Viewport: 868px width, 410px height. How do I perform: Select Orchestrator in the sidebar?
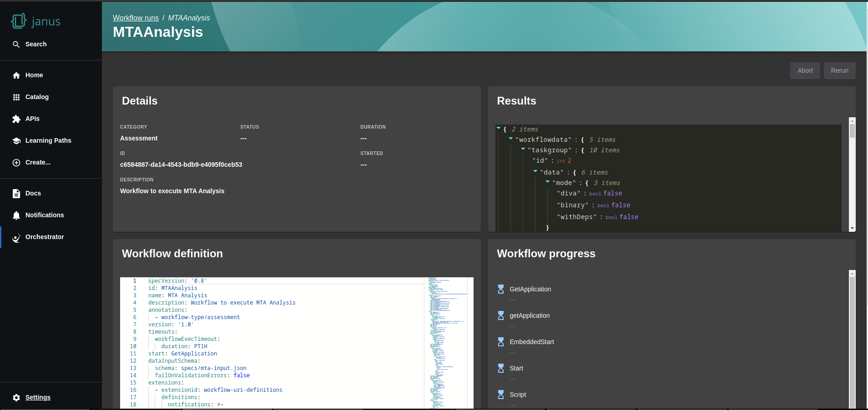point(51,237)
